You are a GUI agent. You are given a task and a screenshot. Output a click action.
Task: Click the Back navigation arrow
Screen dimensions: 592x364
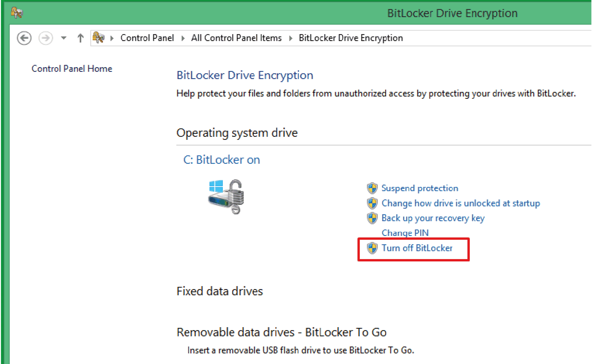coord(24,38)
